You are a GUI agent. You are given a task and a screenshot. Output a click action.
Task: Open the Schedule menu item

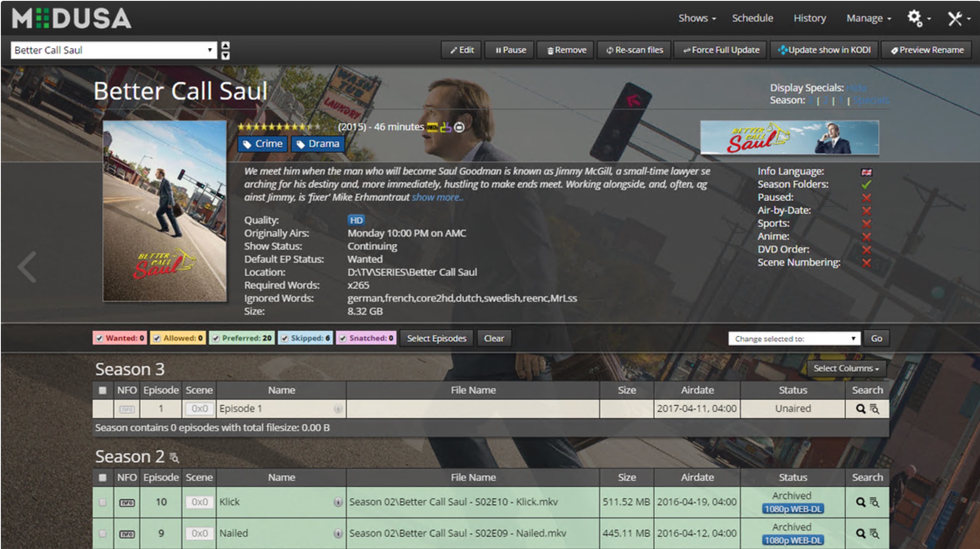(752, 18)
